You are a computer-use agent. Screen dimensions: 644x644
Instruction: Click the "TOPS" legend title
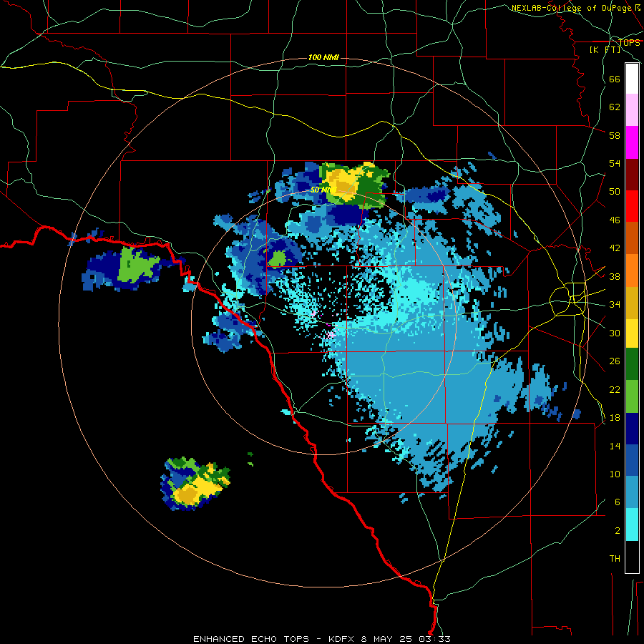click(x=629, y=43)
